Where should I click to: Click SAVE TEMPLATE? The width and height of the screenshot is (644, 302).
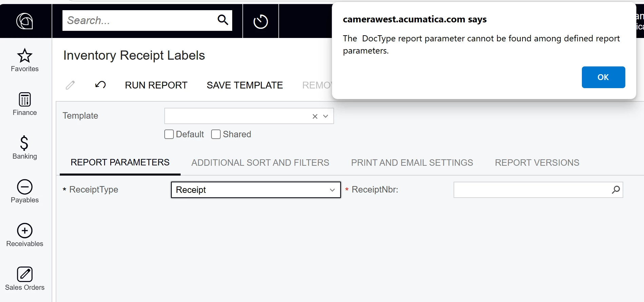point(245,85)
